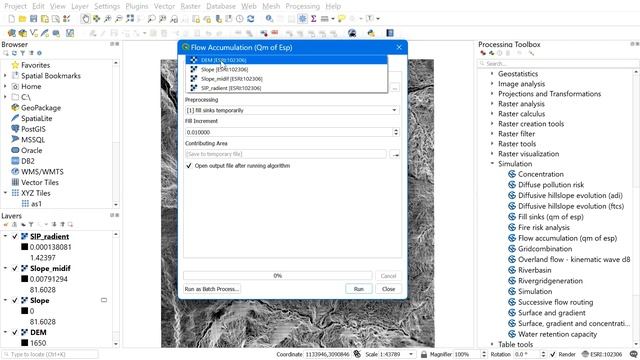Click the Type to locate search box
The width and height of the screenshot is (640, 360).
click(x=50, y=354)
